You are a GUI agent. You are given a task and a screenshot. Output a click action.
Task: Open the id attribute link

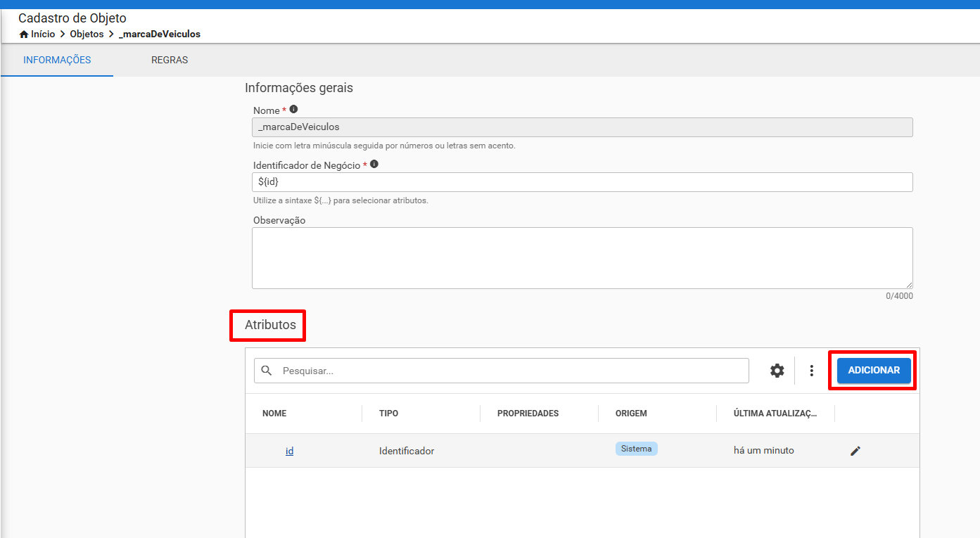pyautogui.click(x=289, y=451)
